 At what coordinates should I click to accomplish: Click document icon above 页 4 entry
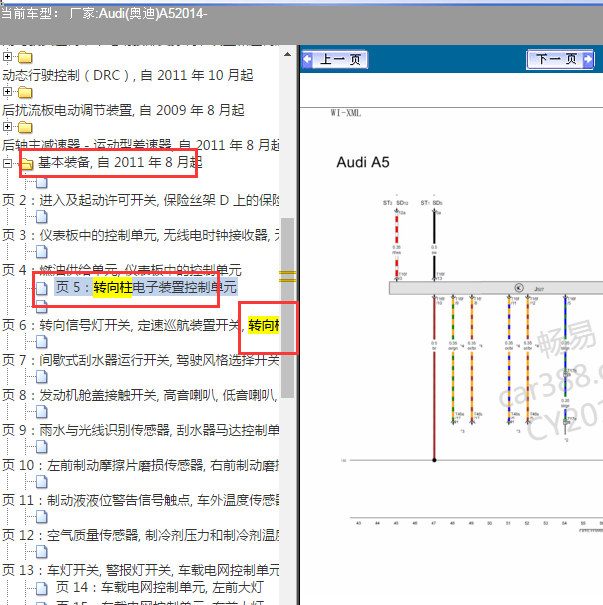[x=42, y=252]
